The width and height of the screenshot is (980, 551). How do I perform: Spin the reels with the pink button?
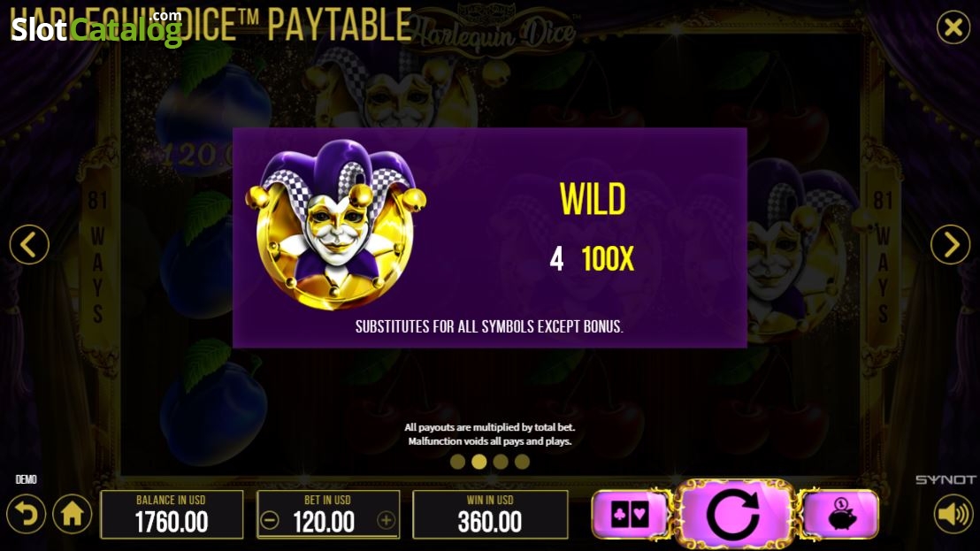click(734, 514)
